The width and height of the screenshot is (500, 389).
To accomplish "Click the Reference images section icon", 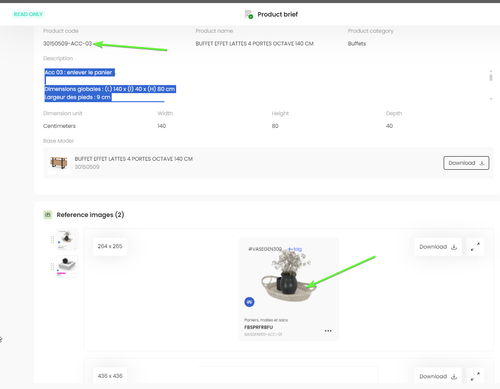I will (x=48, y=215).
